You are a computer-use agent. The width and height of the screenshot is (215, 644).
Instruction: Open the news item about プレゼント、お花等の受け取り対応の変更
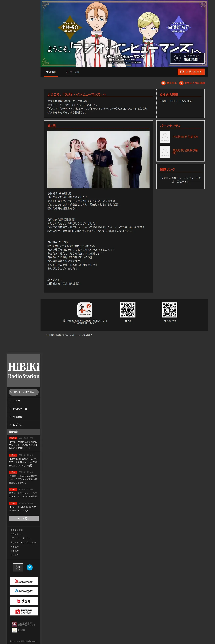24,443
